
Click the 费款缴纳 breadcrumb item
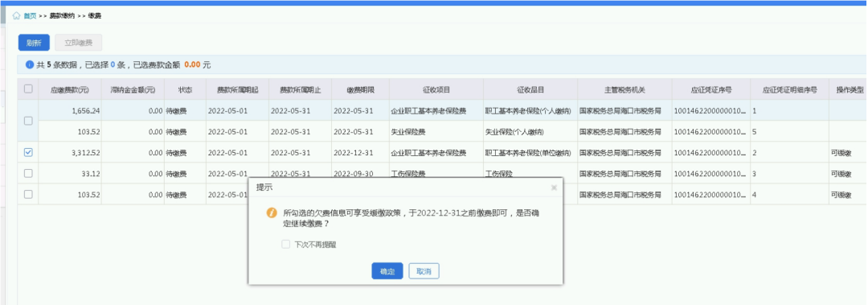click(61, 16)
